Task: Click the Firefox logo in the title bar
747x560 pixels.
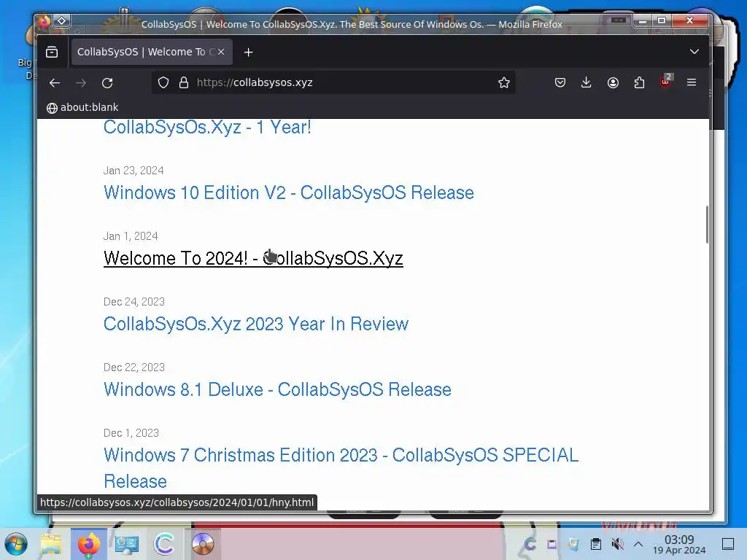Action: 44,21
